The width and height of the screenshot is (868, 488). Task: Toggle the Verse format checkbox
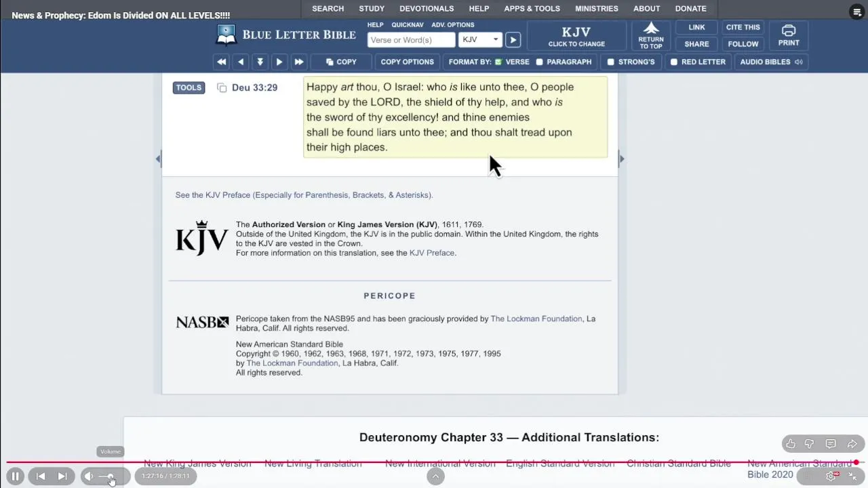[498, 62]
